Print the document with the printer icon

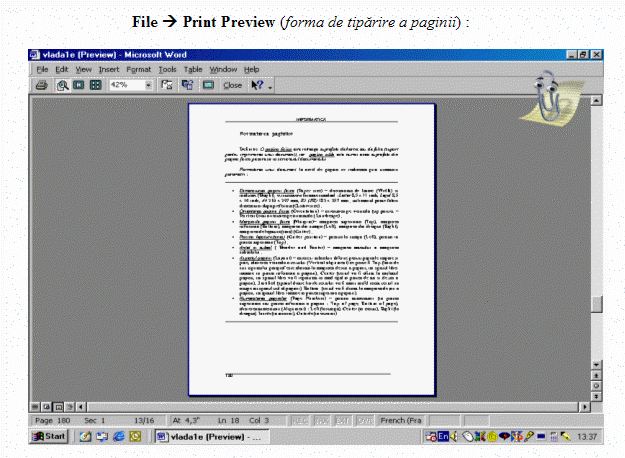pos(41,85)
